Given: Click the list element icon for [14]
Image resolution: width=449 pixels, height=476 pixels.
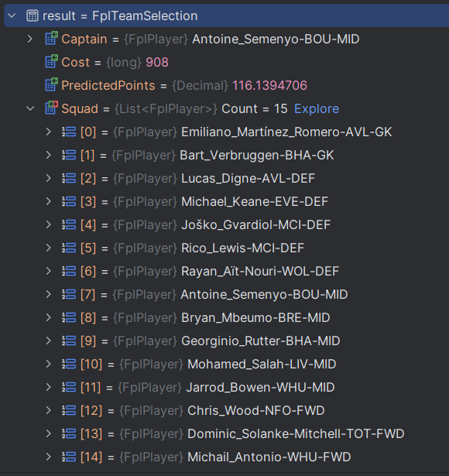Looking at the screenshot, I should (x=69, y=457).
